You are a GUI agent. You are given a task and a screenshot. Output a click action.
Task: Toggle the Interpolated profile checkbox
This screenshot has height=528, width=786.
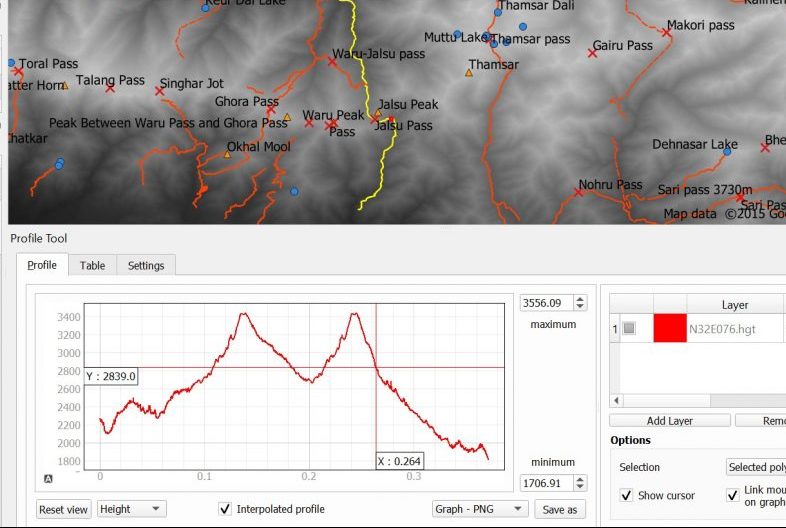click(225, 509)
